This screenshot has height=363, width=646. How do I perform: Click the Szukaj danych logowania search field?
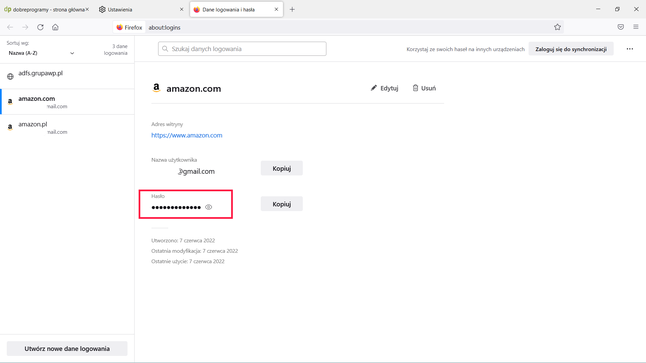point(242,49)
